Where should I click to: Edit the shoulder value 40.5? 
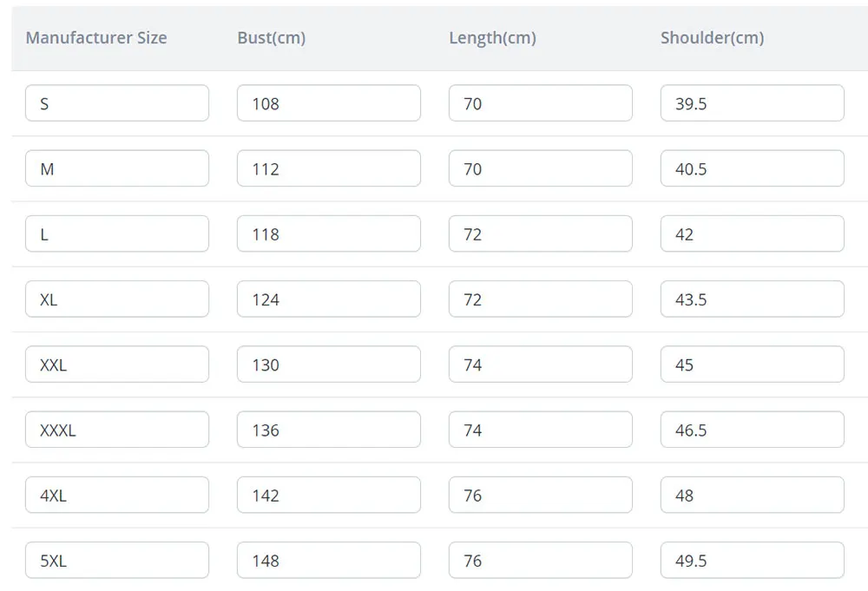[x=753, y=168]
